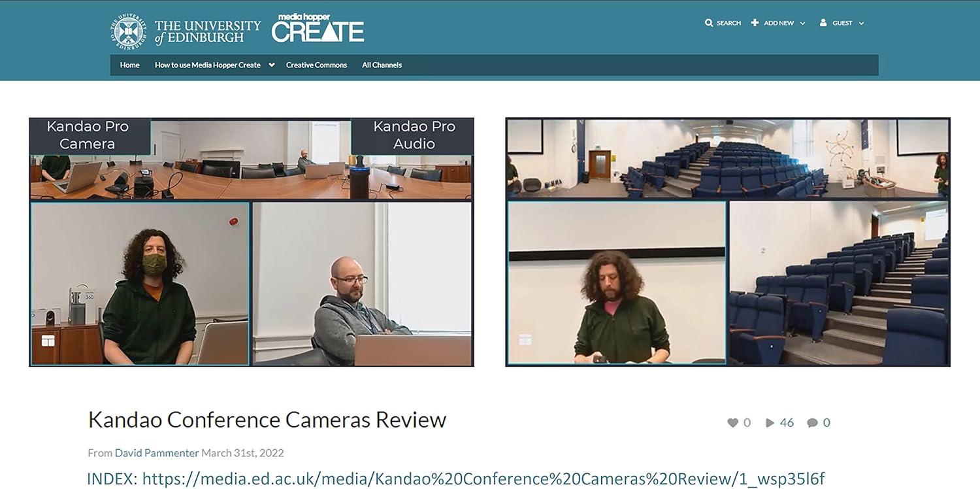
Task: Click the March 31st, 2022 date
Action: pos(243,452)
